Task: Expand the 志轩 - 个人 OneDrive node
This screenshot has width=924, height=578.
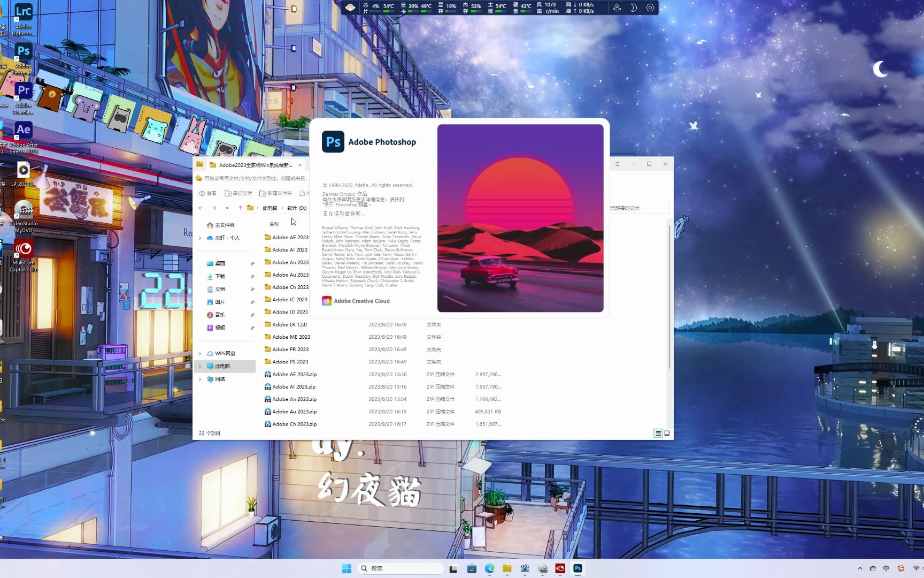Action: click(200, 238)
